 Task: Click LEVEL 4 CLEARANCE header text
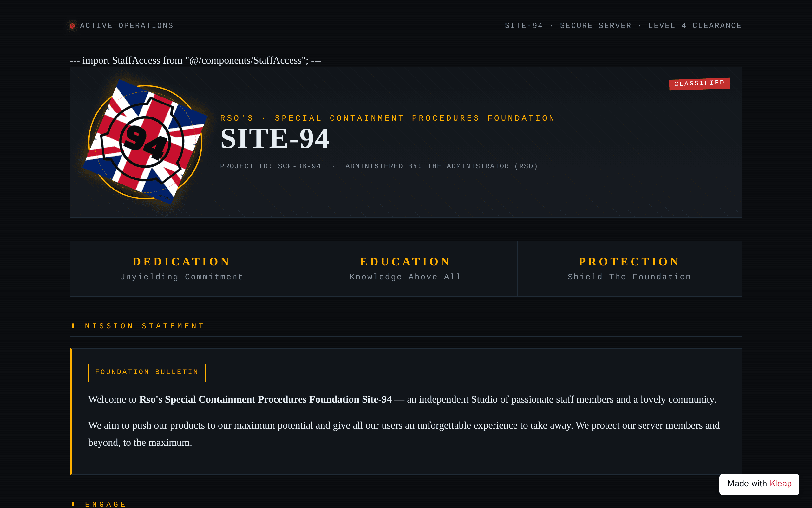695,26
